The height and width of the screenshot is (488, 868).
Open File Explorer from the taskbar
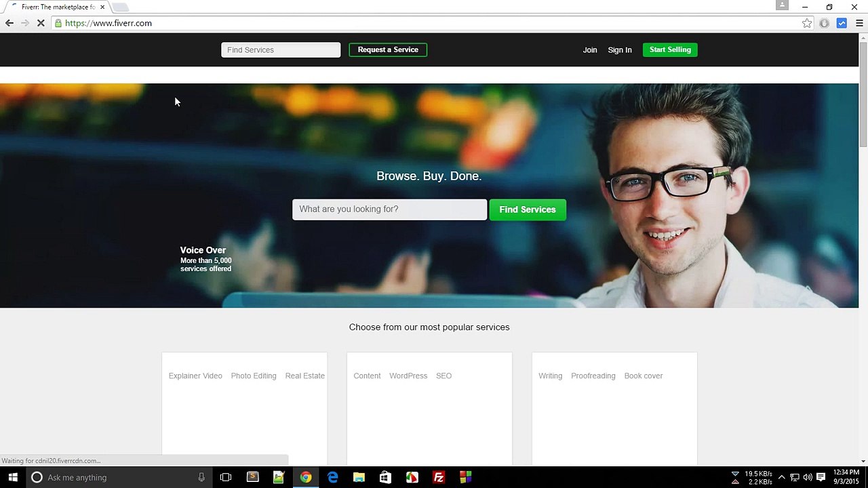359,477
